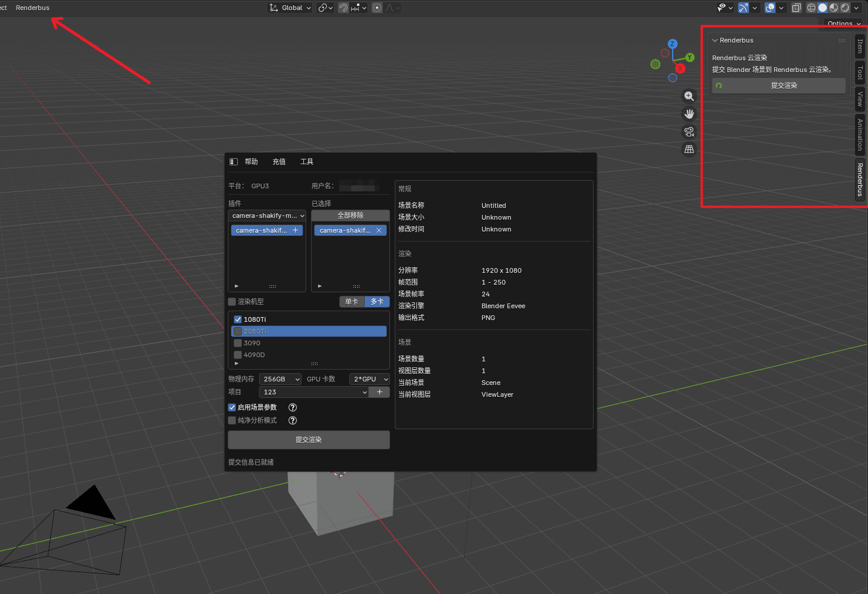
Task: Toggle the snapping magnet icon
Action: (x=343, y=8)
